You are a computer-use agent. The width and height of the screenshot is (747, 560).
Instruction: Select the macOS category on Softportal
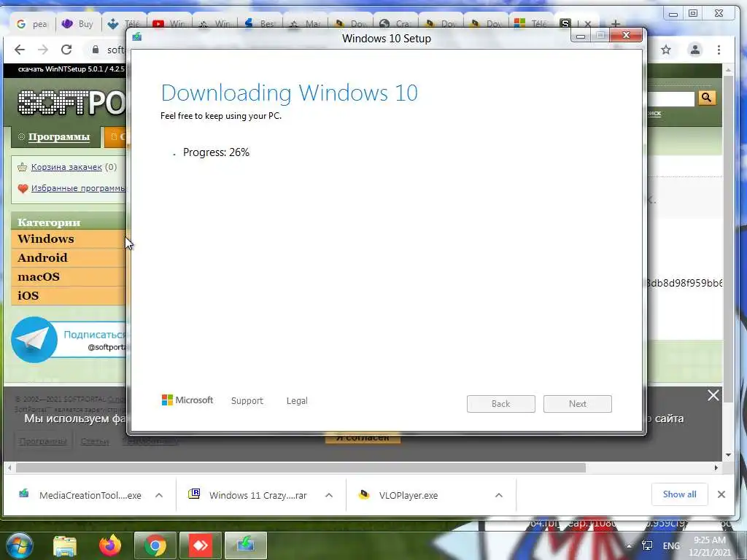coord(68,276)
